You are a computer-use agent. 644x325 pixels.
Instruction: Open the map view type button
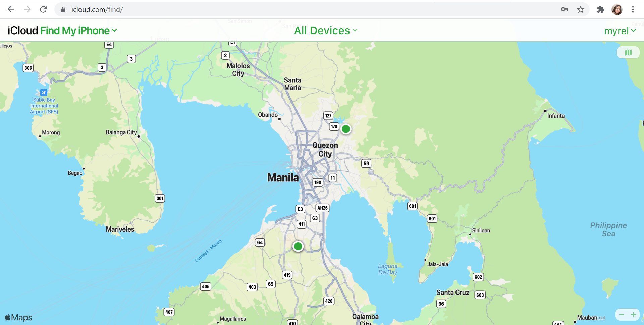point(628,52)
